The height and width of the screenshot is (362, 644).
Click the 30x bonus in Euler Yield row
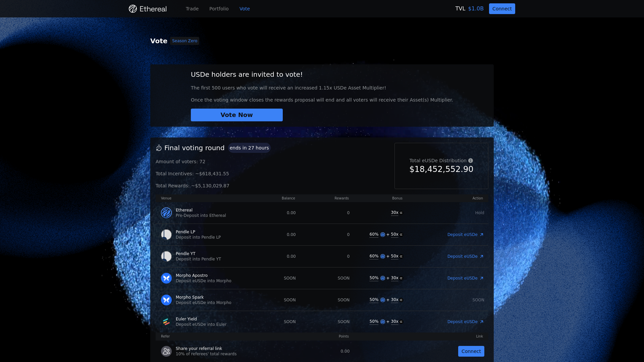pyautogui.click(x=395, y=322)
